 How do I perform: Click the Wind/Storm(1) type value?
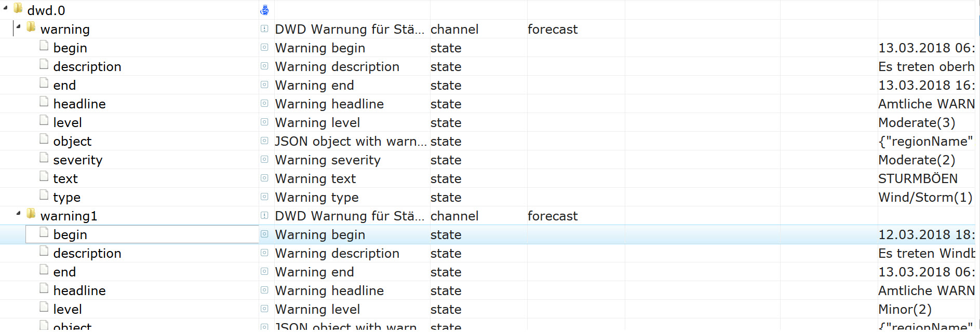click(x=924, y=198)
